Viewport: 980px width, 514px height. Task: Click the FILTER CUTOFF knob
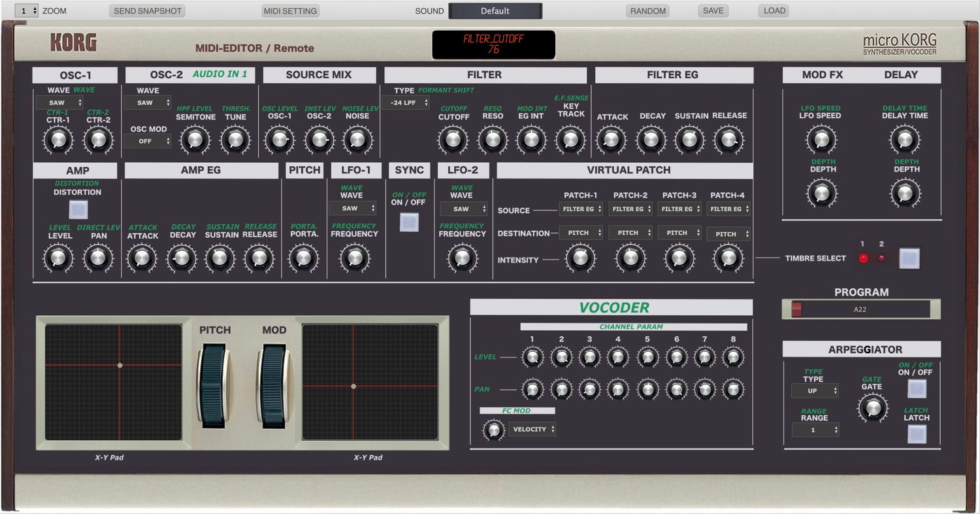pyautogui.click(x=453, y=139)
